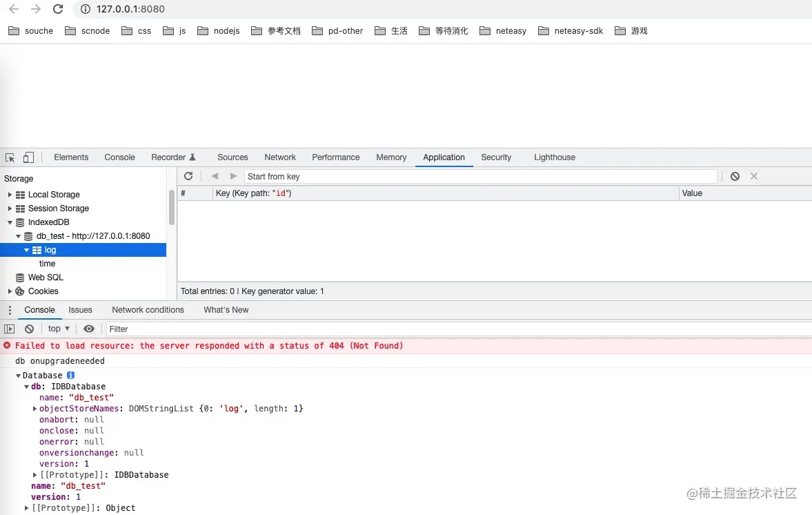Switch to the Network conditions tab
This screenshot has width=812, height=515.
148,310
